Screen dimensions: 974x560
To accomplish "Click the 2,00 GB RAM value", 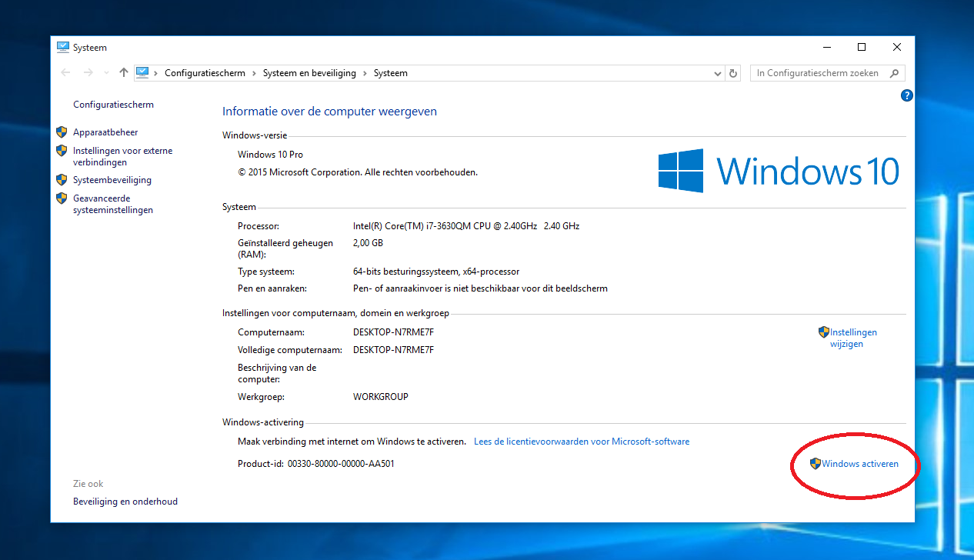I will coord(368,243).
